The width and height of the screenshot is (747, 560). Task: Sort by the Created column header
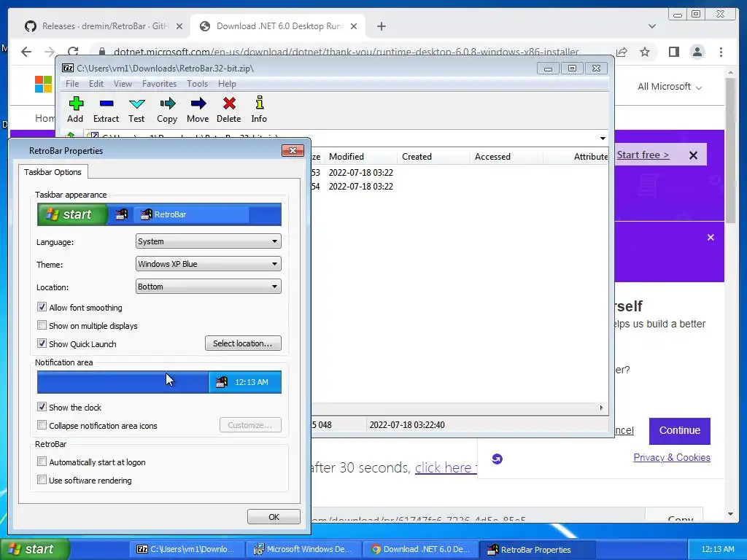coord(433,157)
